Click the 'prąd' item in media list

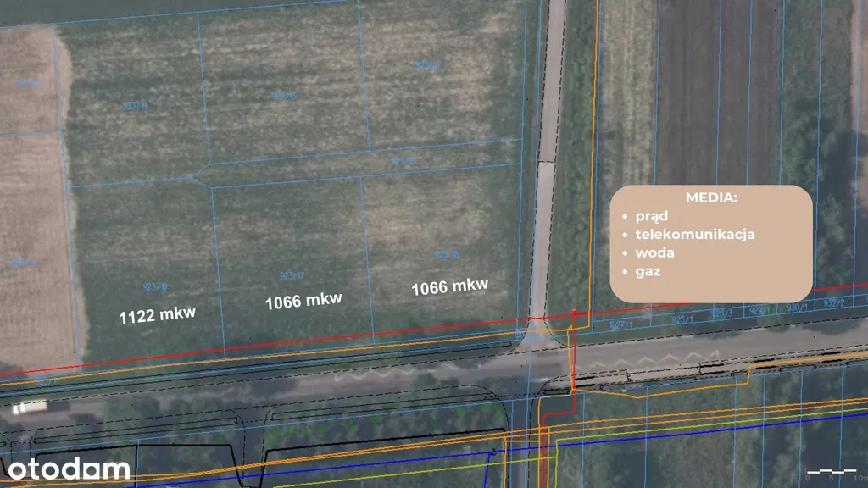click(x=652, y=216)
